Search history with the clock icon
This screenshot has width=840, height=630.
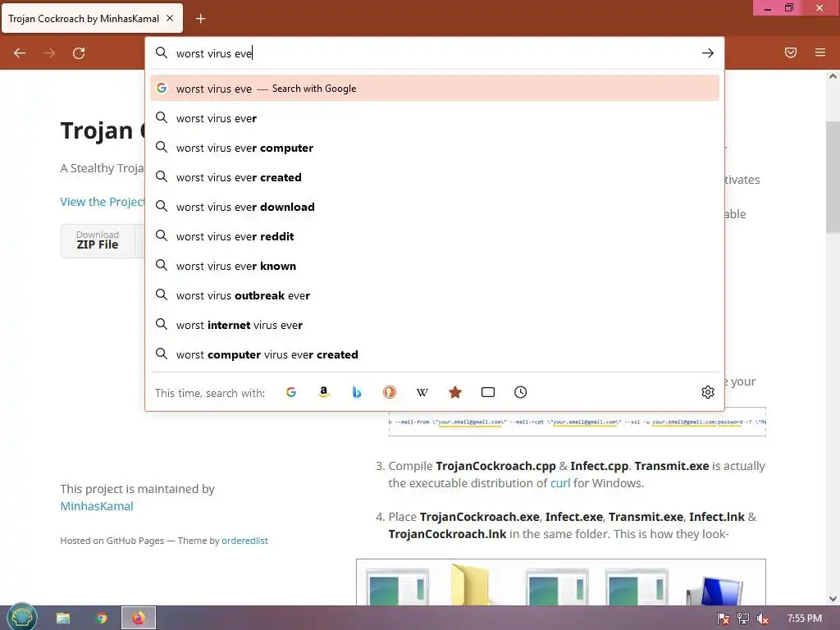point(520,392)
